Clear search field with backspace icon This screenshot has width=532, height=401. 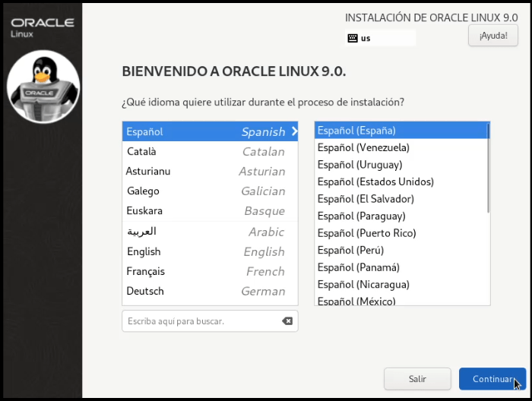point(287,321)
